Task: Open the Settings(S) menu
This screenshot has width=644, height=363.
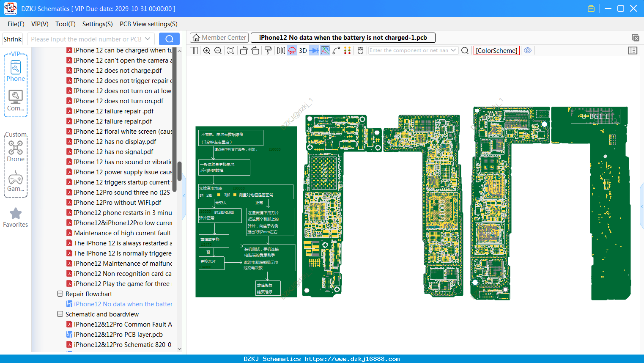Action: pyautogui.click(x=98, y=24)
